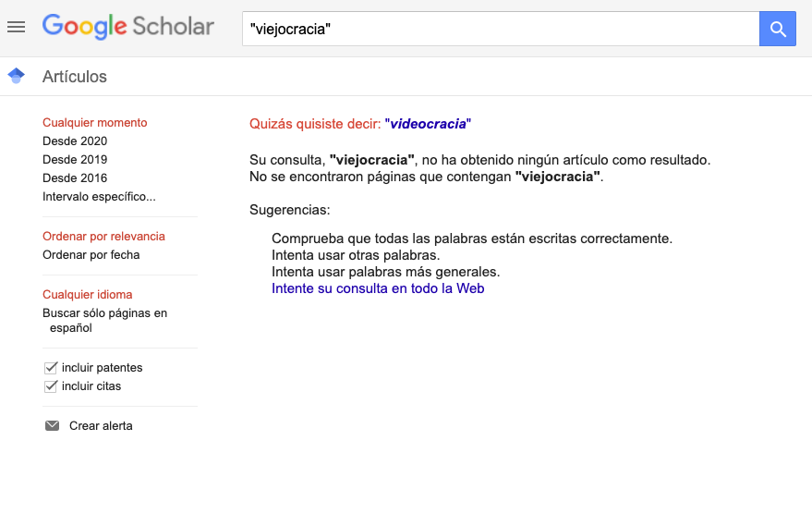Viewport: 812px width, 526px height.
Task: Filter results Desde 2019
Action: pos(75,159)
